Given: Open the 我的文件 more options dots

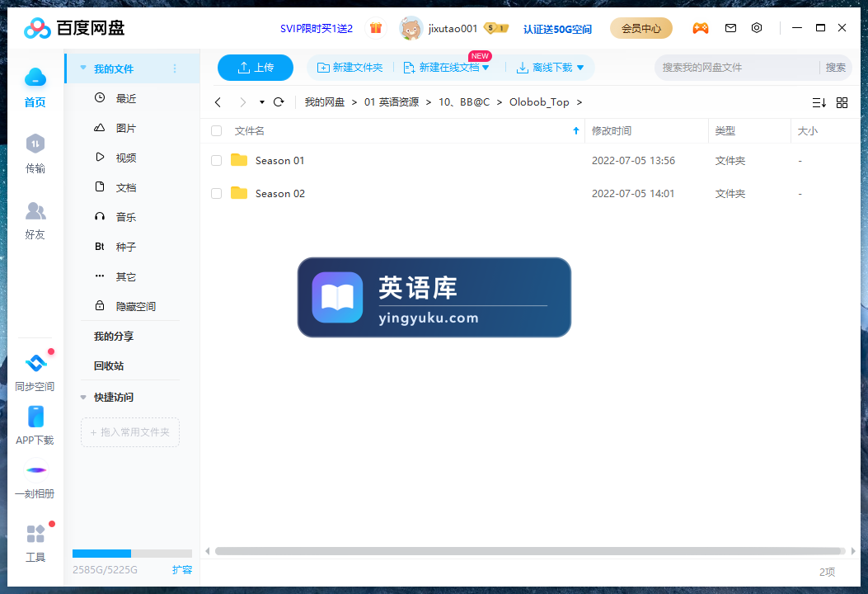Looking at the screenshot, I should click(x=175, y=68).
